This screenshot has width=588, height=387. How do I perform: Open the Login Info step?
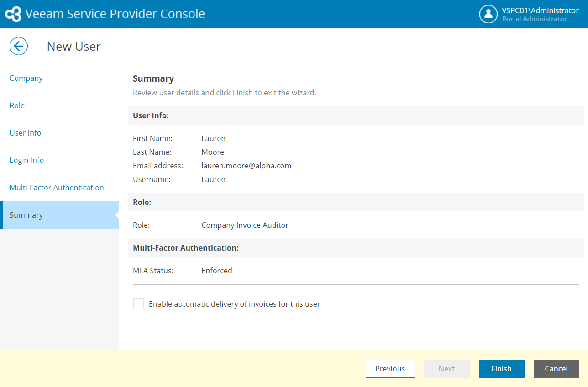[27, 160]
